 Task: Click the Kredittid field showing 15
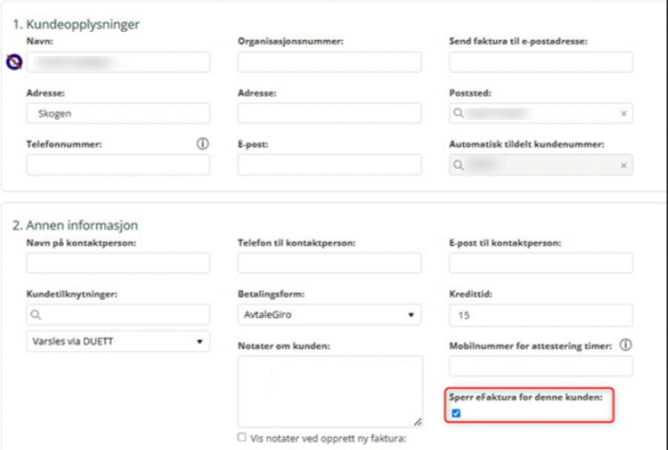pos(541,315)
